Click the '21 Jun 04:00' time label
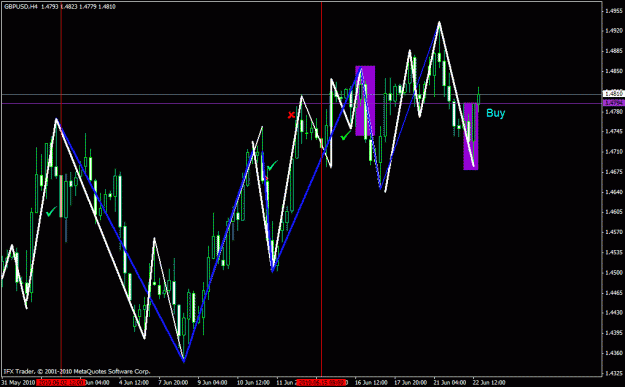The width and height of the screenshot is (625, 387). click(450, 383)
